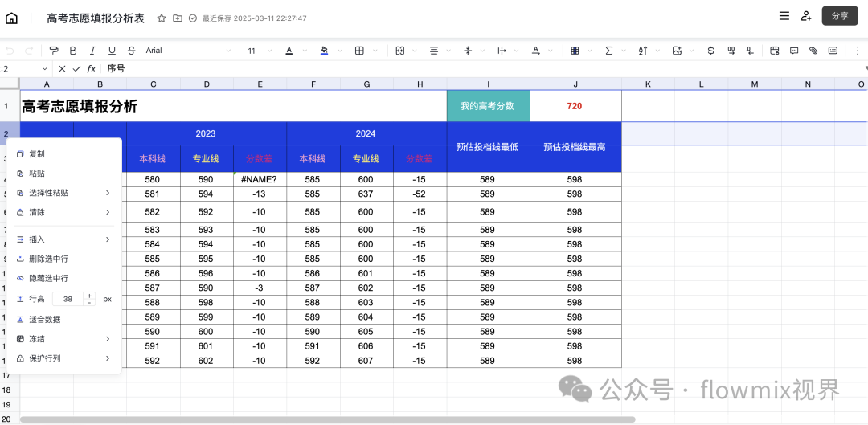868x425 pixels.
Task: Confirm the formula with checkmark
Action: (76, 68)
